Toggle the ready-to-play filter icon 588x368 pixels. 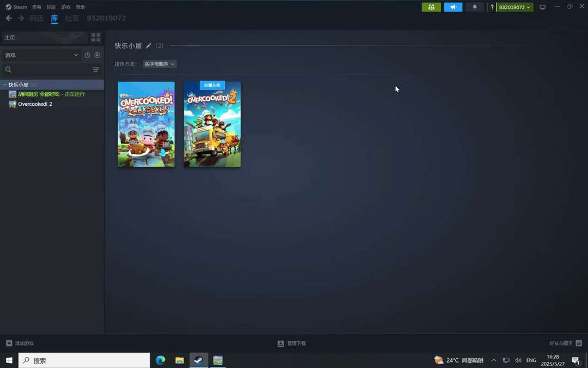(97, 55)
